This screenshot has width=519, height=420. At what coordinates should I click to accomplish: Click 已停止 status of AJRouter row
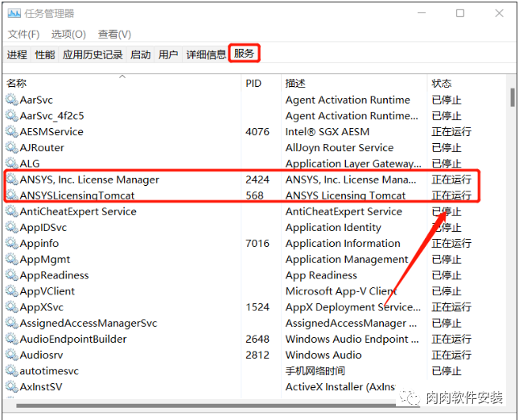click(447, 147)
